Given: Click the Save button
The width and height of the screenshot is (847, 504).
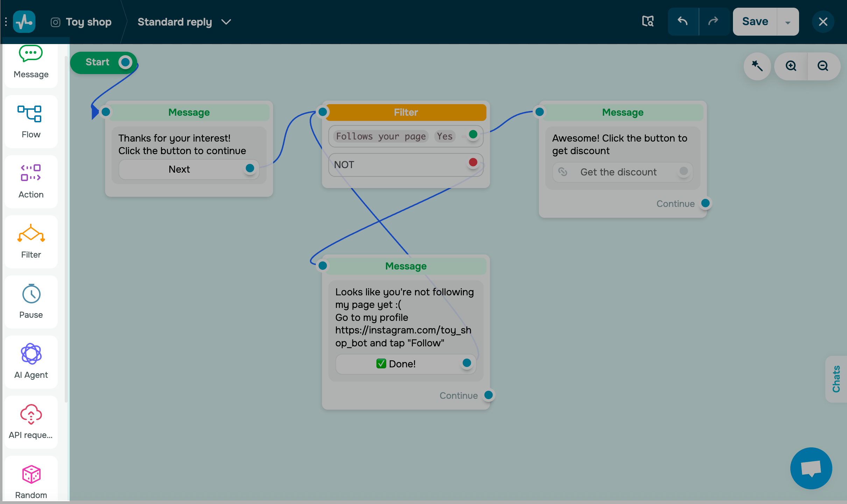Looking at the screenshot, I should click(755, 22).
